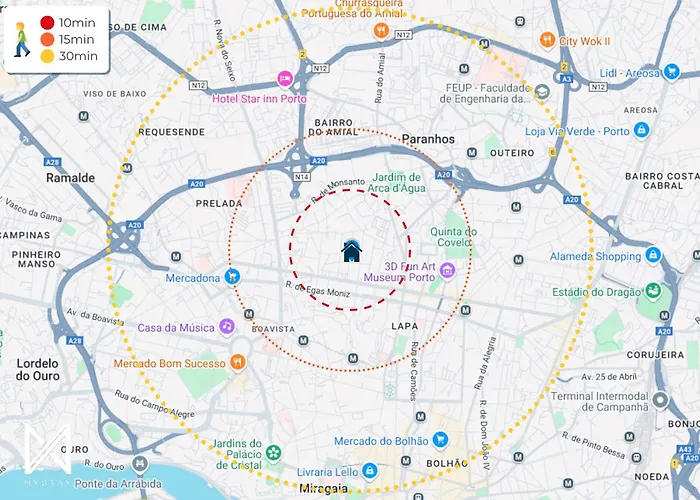This screenshot has width=700, height=500.
Task: Click the Alameda Shopping pin icon
Action: 653,255
